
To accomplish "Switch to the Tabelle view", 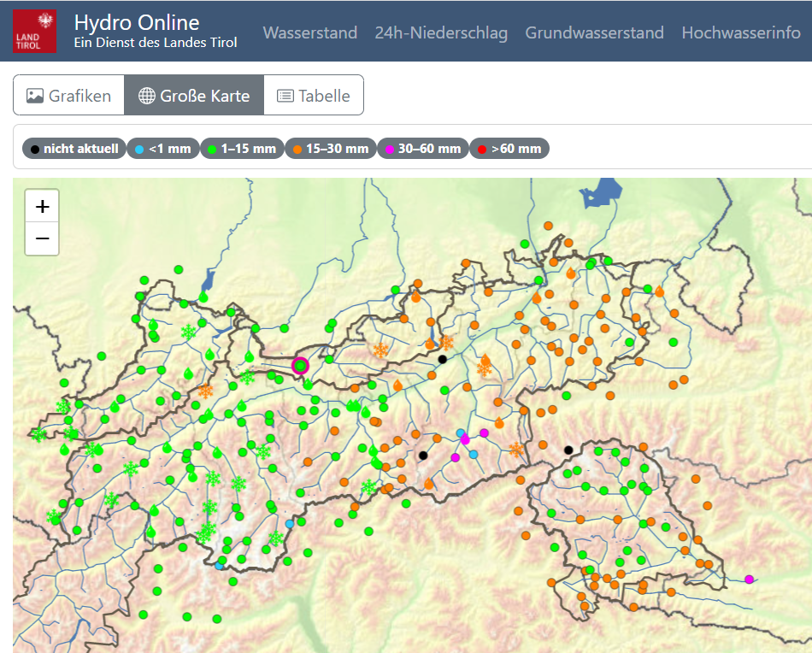I will (314, 95).
